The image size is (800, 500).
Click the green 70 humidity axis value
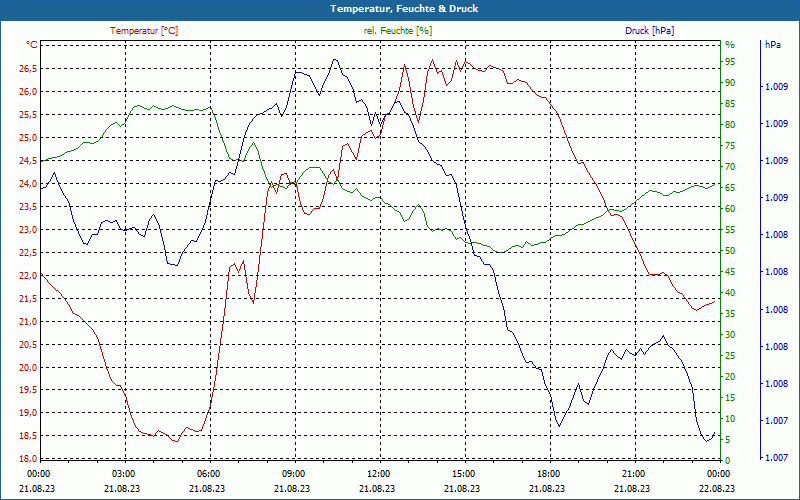[730, 167]
